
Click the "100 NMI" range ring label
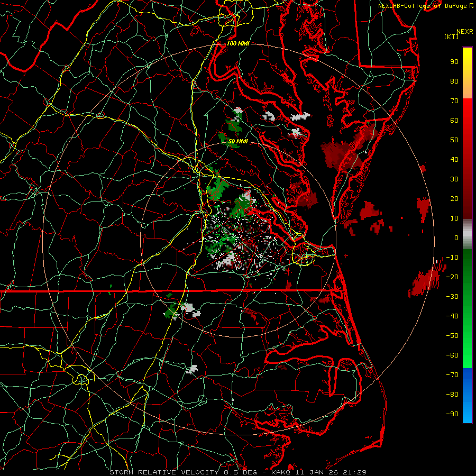(x=238, y=43)
